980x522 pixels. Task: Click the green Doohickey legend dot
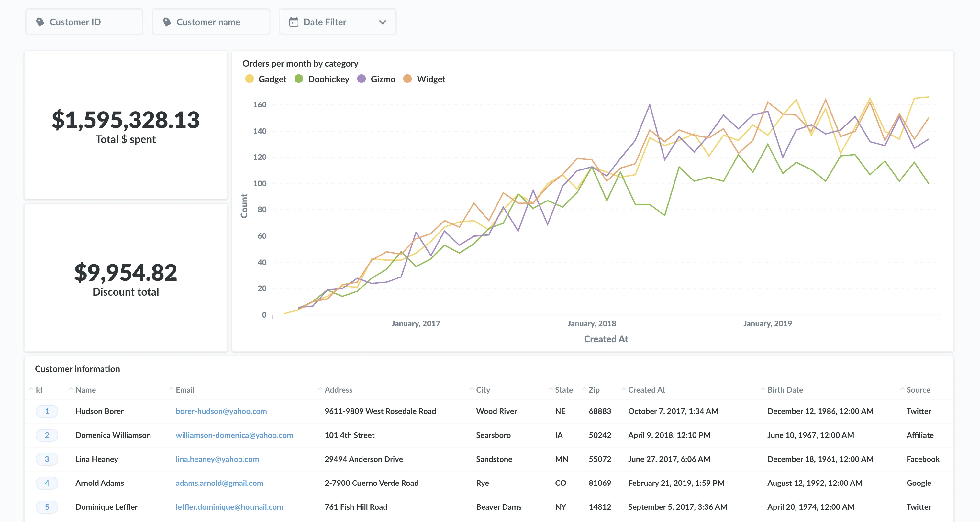[x=300, y=79]
